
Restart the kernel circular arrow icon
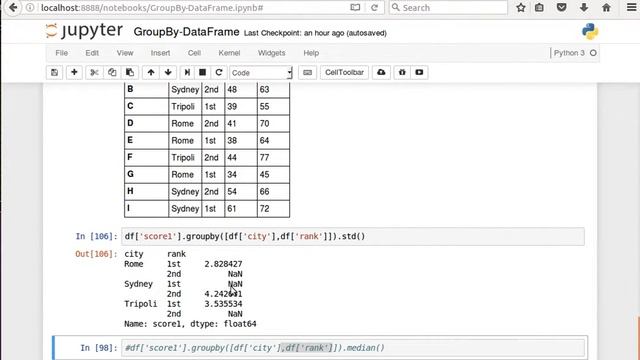pyautogui.click(x=218, y=72)
